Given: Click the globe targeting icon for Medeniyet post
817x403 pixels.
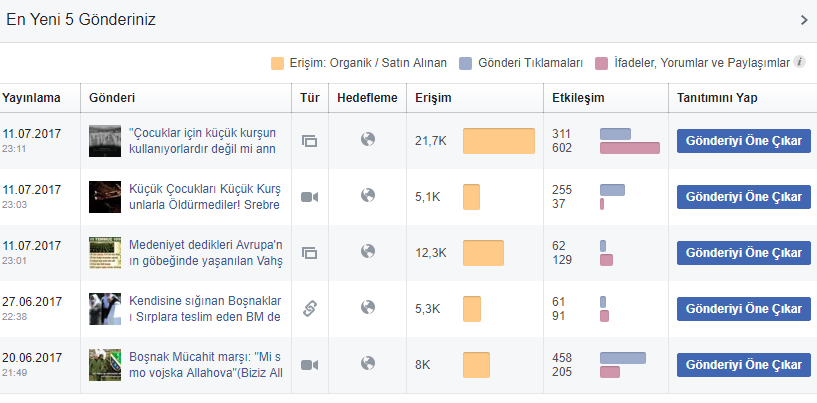Looking at the screenshot, I should [x=368, y=251].
